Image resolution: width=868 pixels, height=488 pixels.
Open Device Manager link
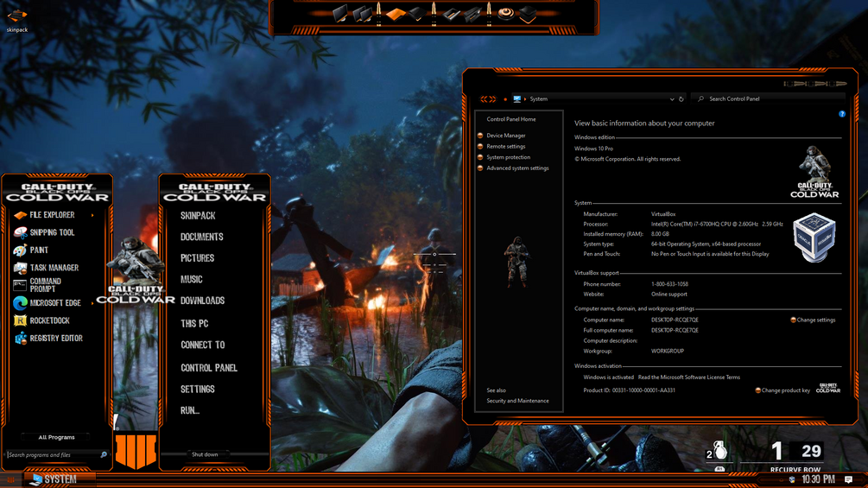[506, 136]
